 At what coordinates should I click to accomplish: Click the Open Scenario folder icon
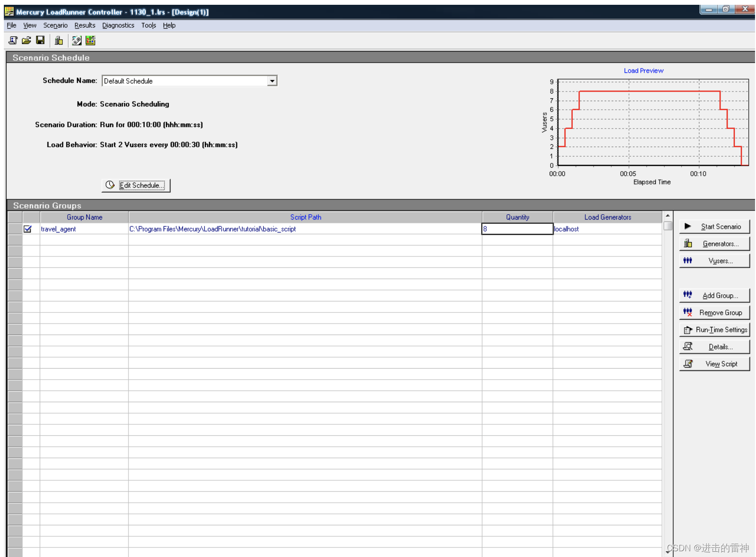(x=26, y=41)
